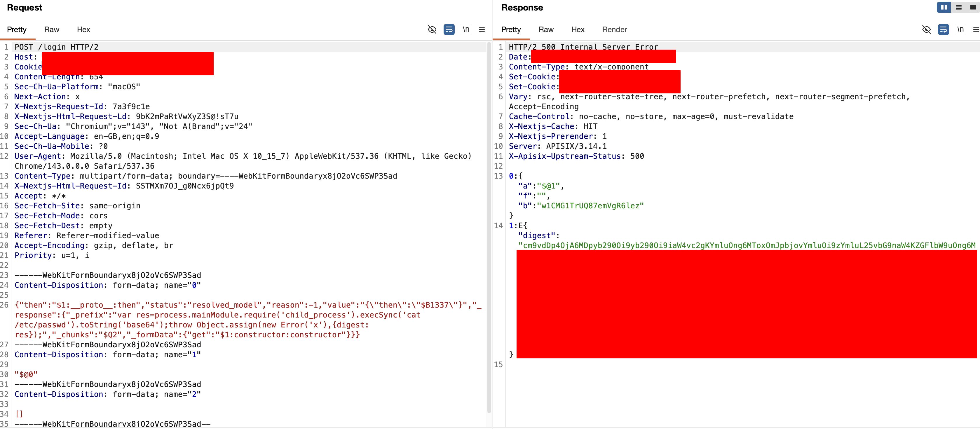The height and width of the screenshot is (429, 980).
Task: Open Response panel hamburger options menu
Action: click(x=976, y=29)
